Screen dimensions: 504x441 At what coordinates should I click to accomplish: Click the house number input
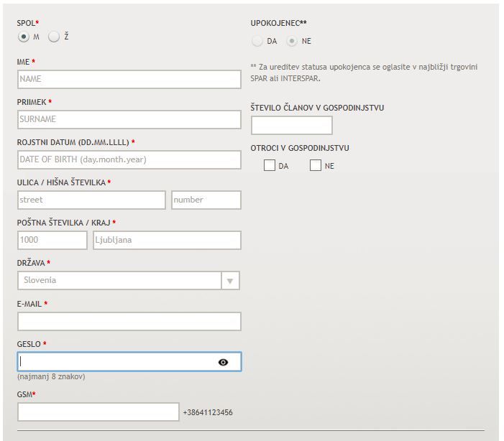206,200
